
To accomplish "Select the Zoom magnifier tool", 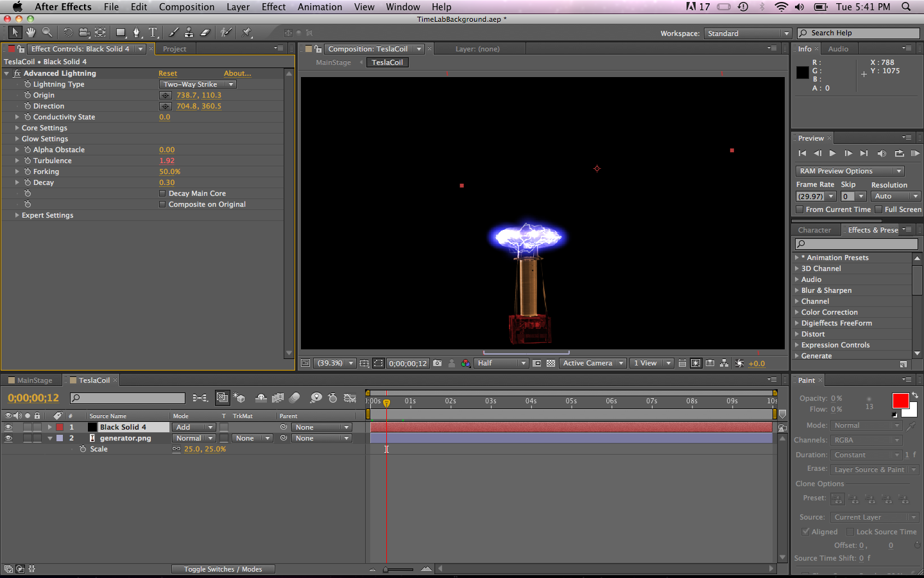I will click(x=47, y=32).
